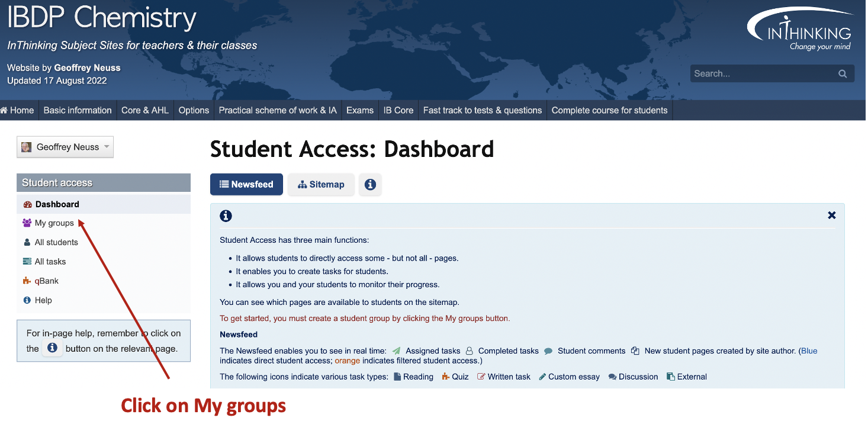The height and width of the screenshot is (424, 868).
Task: Click the InThinking logo
Action: click(x=801, y=31)
